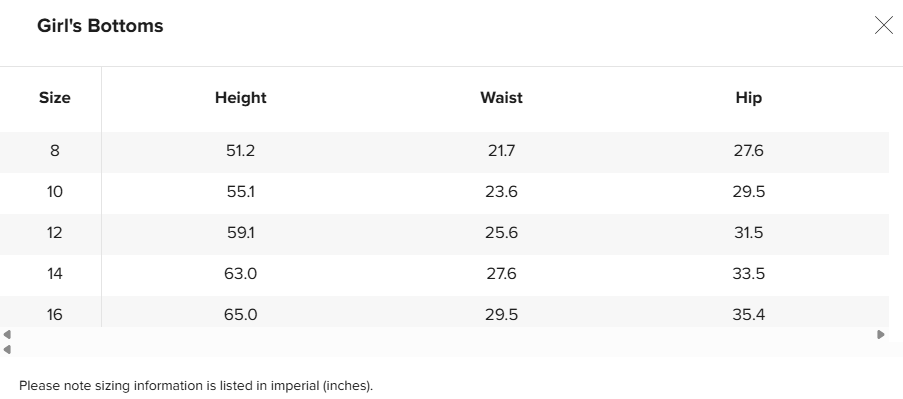903x399 pixels.
Task: Select the Size column header
Action: [55, 98]
